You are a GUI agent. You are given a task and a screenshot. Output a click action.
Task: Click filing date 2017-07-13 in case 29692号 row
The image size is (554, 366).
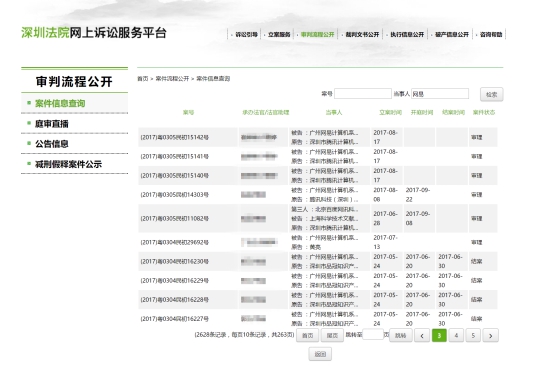click(385, 242)
